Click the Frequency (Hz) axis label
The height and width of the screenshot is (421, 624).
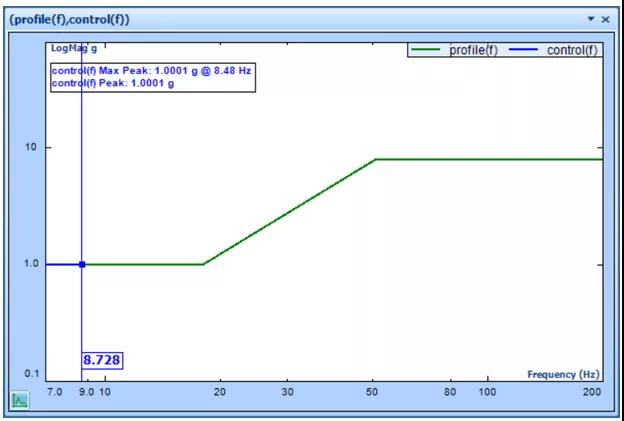click(564, 374)
